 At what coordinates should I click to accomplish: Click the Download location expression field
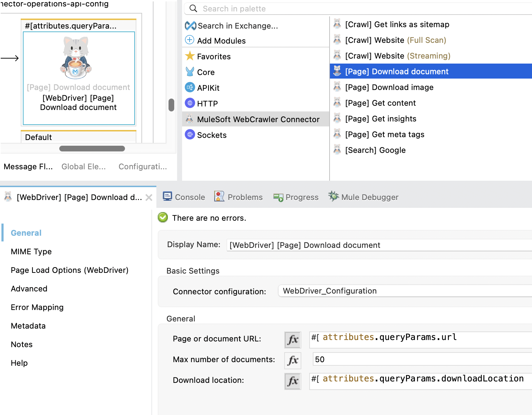click(x=421, y=381)
